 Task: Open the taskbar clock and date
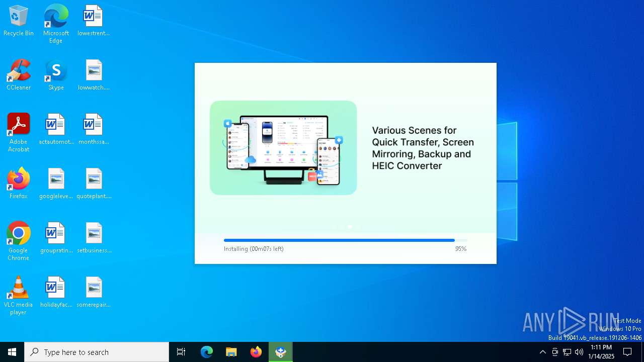coord(601,352)
